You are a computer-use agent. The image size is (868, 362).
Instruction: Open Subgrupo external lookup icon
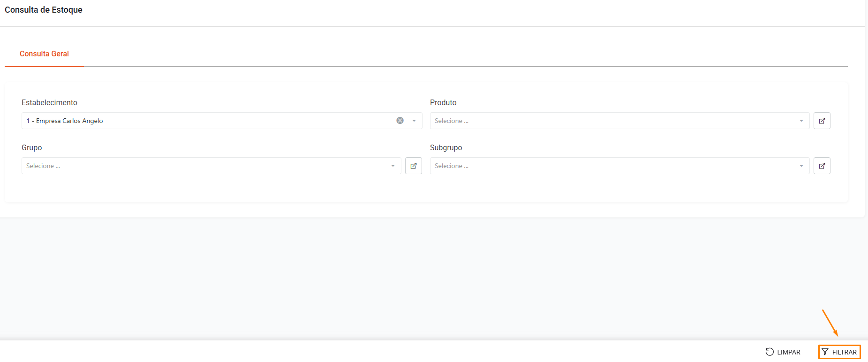click(x=822, y=166)
